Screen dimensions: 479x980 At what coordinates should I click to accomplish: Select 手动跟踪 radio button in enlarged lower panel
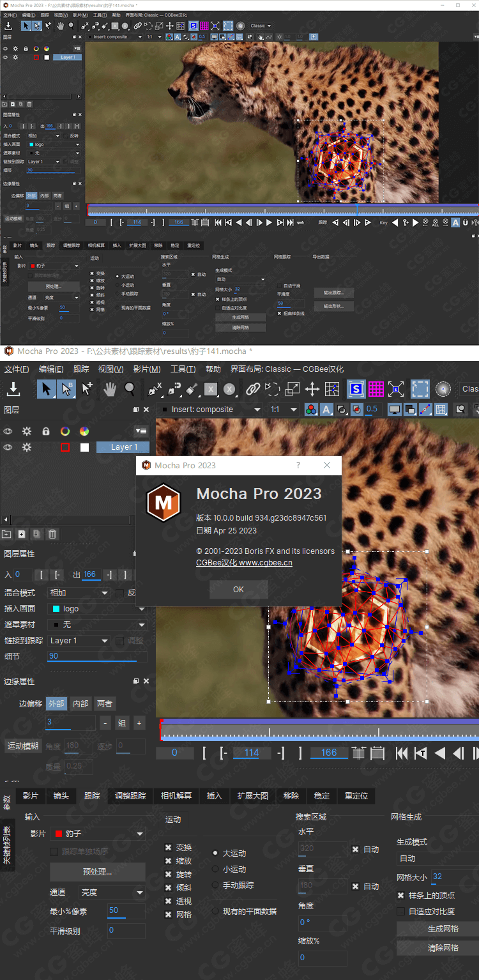(215, 885)
